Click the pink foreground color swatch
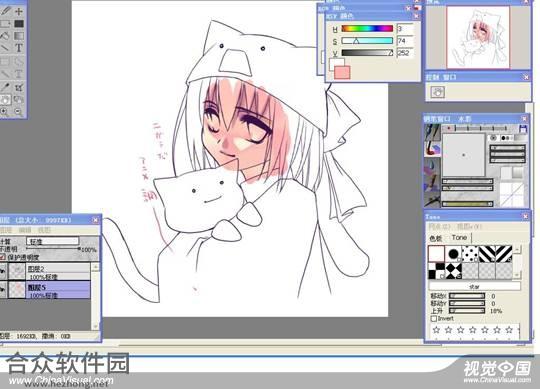Screen dimensions: 540x389 342,72
